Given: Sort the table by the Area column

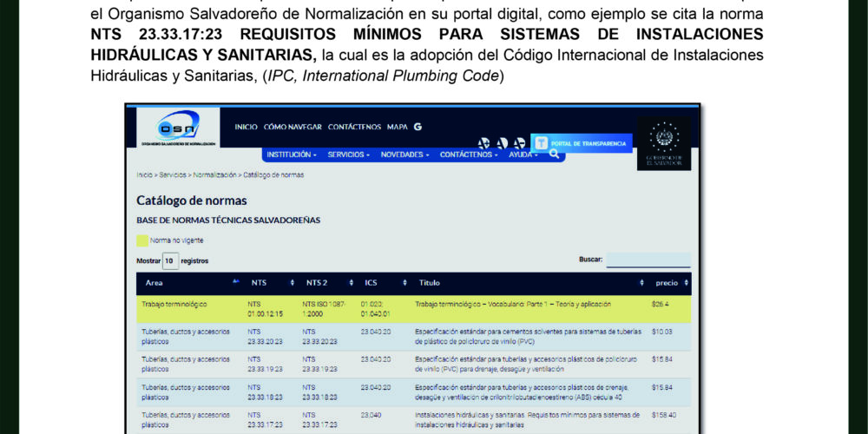Looking at the screenshot, I should click(188, 283).
